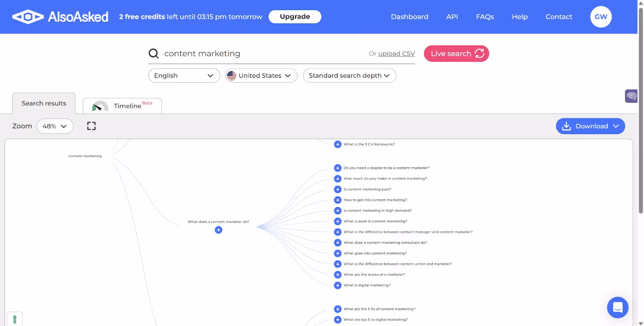This screenshot has width=644, height=326.
Task: Click 'Is content marketing in high demand?' text
Action: coord(378,211)
